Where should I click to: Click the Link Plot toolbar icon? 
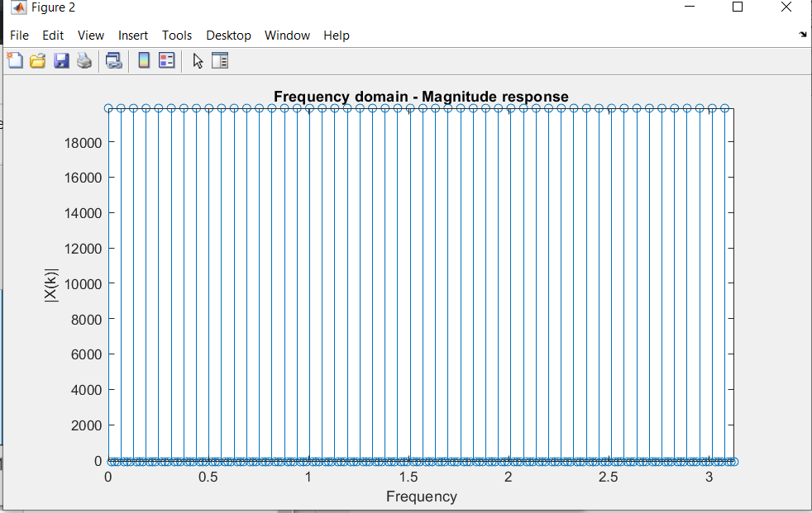pos(113,60)
